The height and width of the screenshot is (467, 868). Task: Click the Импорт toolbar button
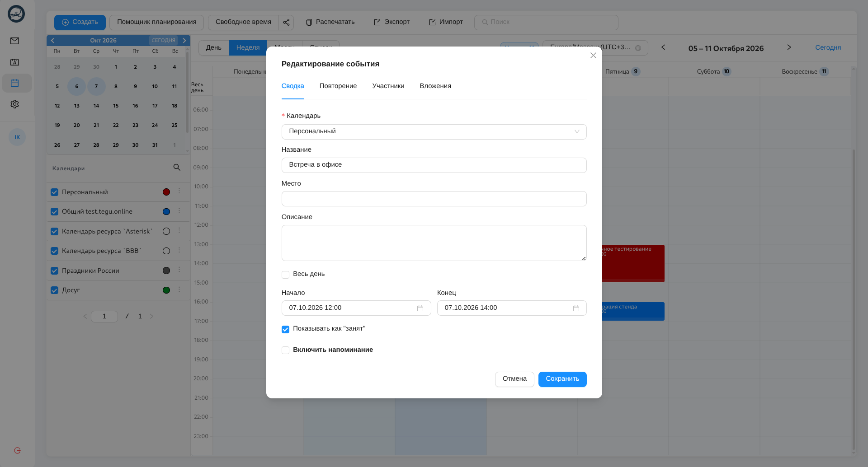[446, 22]
